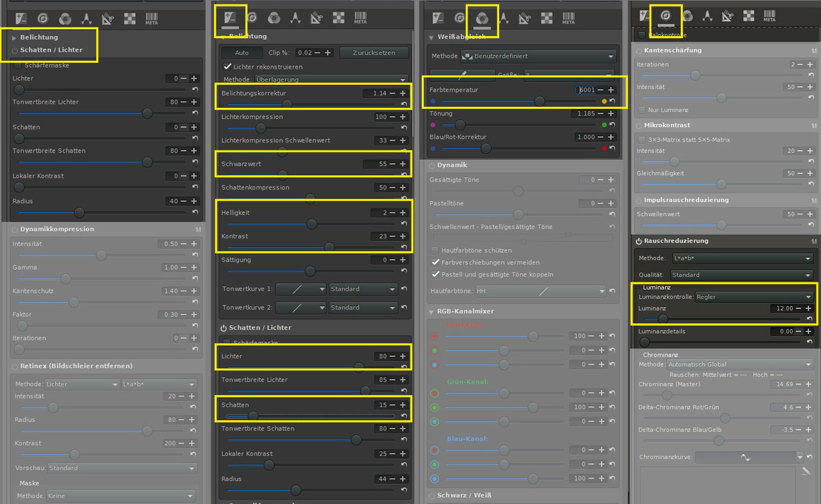Open the Luminanzkontrolle Regler dropdown
Image resolution: width=821 pixels, height=504 pixels.
click(754, 297)
